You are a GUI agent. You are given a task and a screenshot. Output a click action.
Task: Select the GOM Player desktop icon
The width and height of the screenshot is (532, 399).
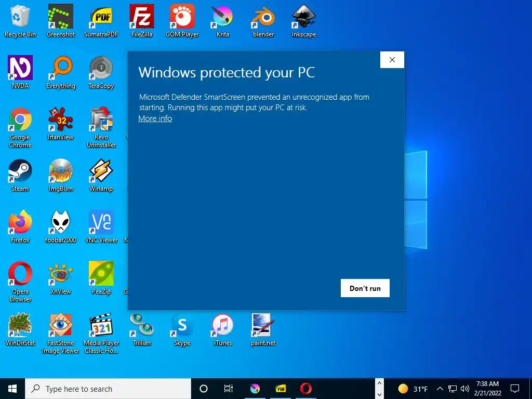click(182, 20)
